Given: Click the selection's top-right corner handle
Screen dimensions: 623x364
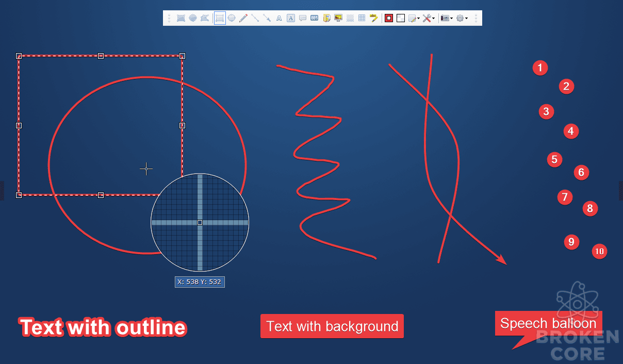Looking at the screenshot, I should point(182,56).
